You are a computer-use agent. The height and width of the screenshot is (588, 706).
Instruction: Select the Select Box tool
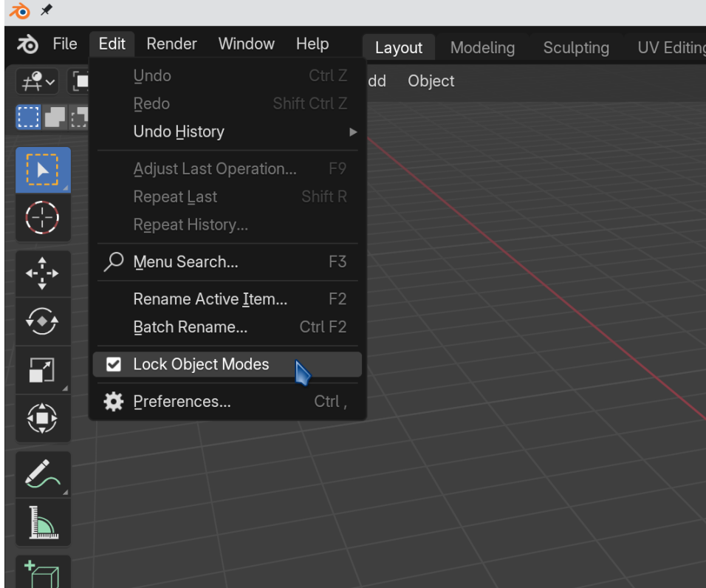pos(43,170)
